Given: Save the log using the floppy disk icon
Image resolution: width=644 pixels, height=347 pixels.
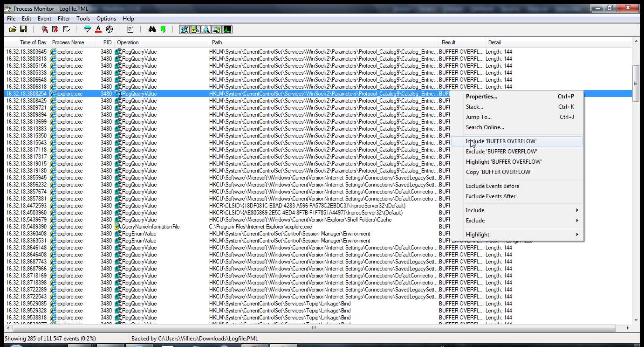Looking at the screenshot, I should click(x=23, y=29).
